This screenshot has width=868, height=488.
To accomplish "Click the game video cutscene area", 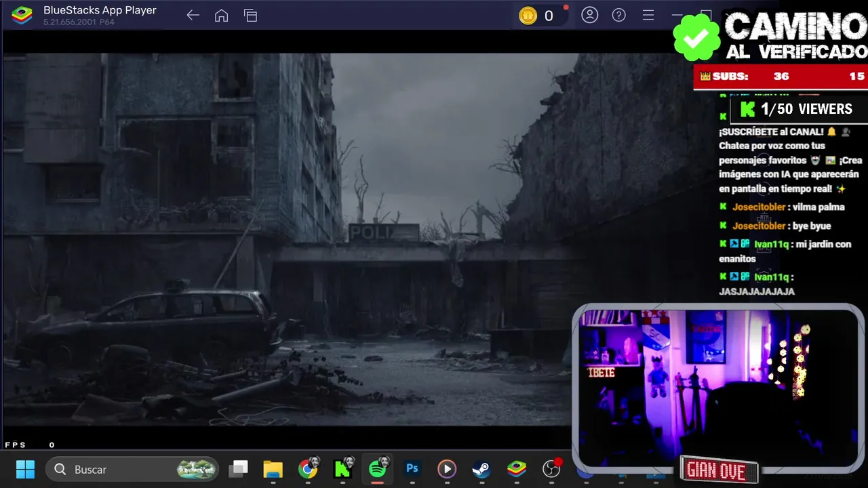I will pyautogui.click(x=288, y=239).
